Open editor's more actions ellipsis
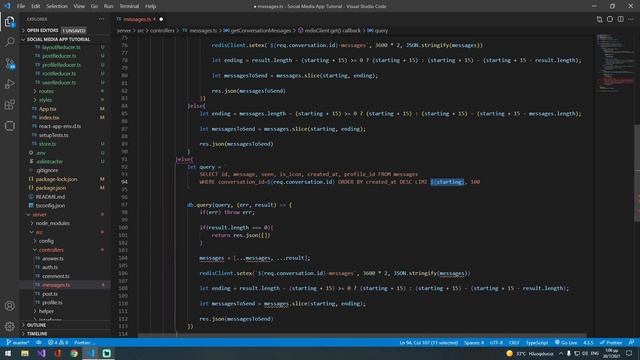This screenshot has height=360, width=640. tap(631, 19)
